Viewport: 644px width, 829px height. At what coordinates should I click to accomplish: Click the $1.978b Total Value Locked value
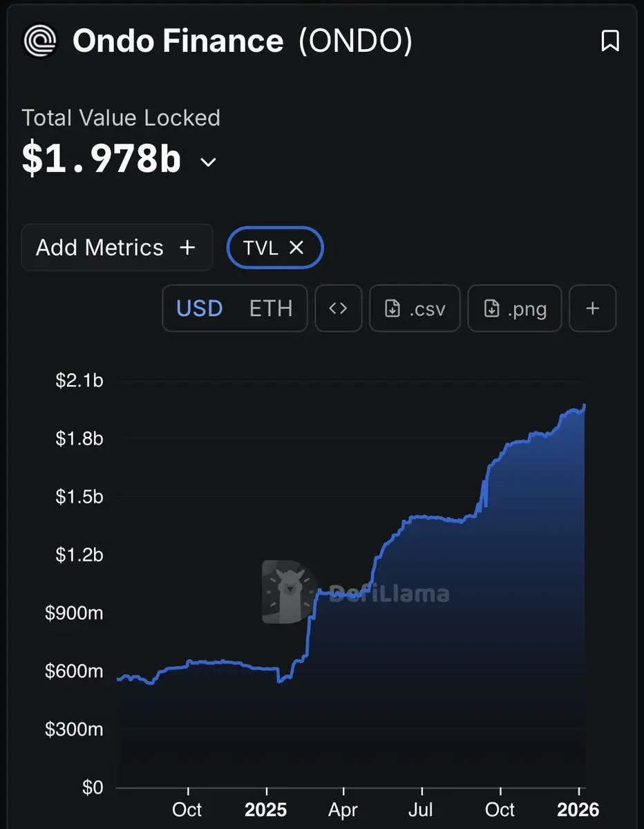pyautogui.click(x=102, y=158)
